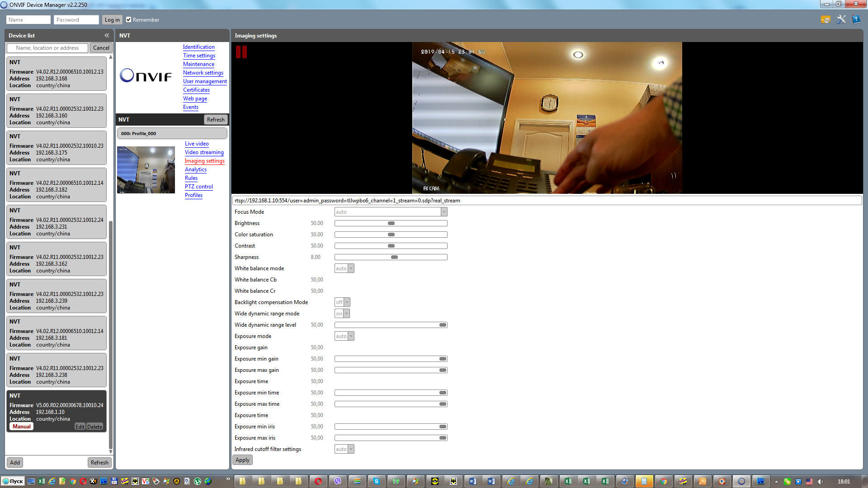Open the PTZ control section
Screen dimensions: 868x488
[198, 187]
